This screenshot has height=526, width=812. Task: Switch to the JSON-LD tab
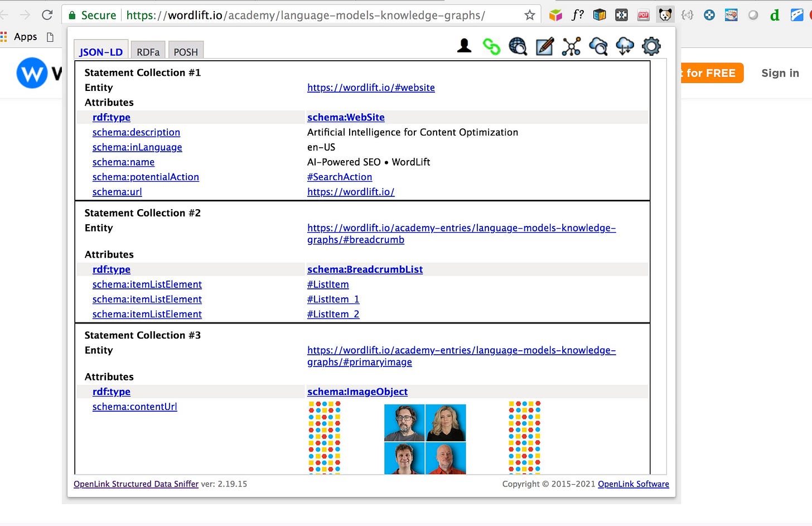coord(101,51)
